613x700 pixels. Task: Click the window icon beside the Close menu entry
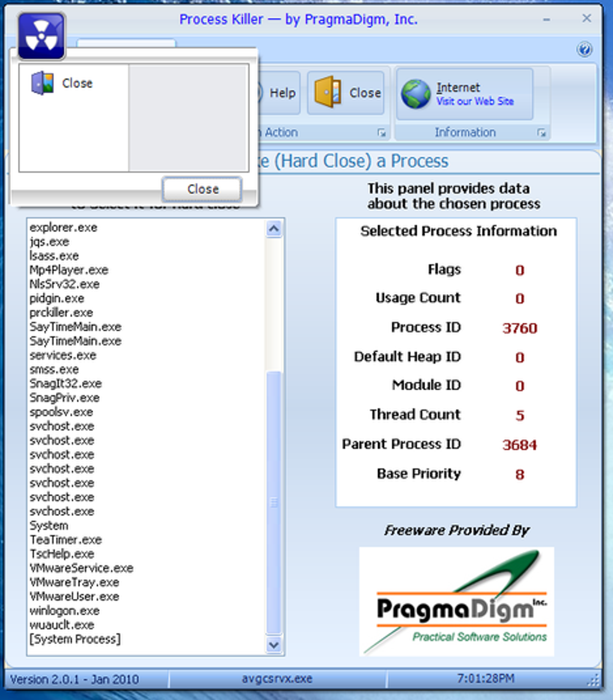pyautogui.click(x=42, y=82)
